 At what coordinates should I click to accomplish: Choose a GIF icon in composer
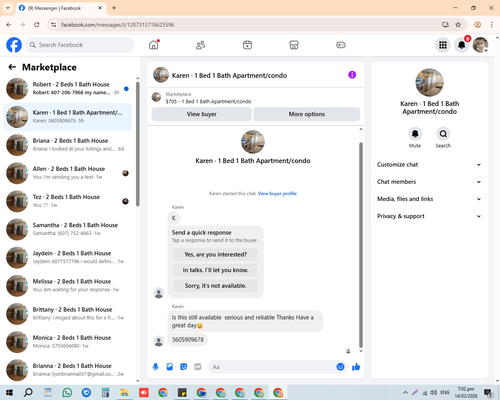[198, 367]
